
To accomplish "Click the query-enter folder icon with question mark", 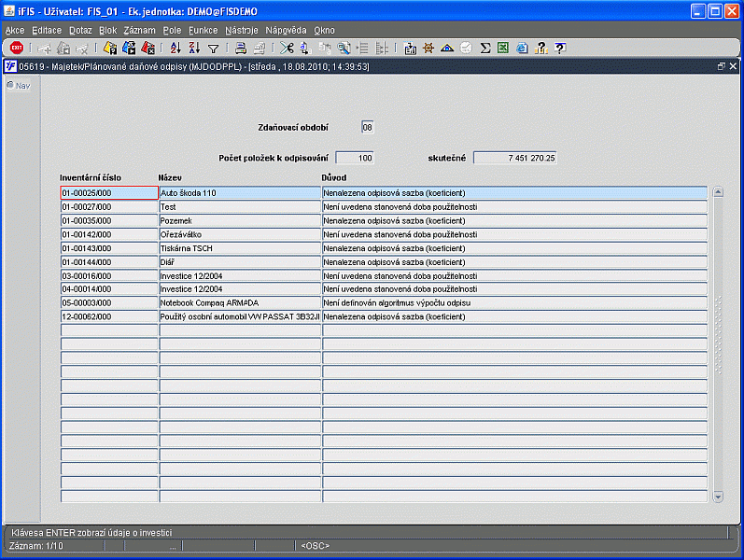I will pyautogui.click(x=110, y=48).
